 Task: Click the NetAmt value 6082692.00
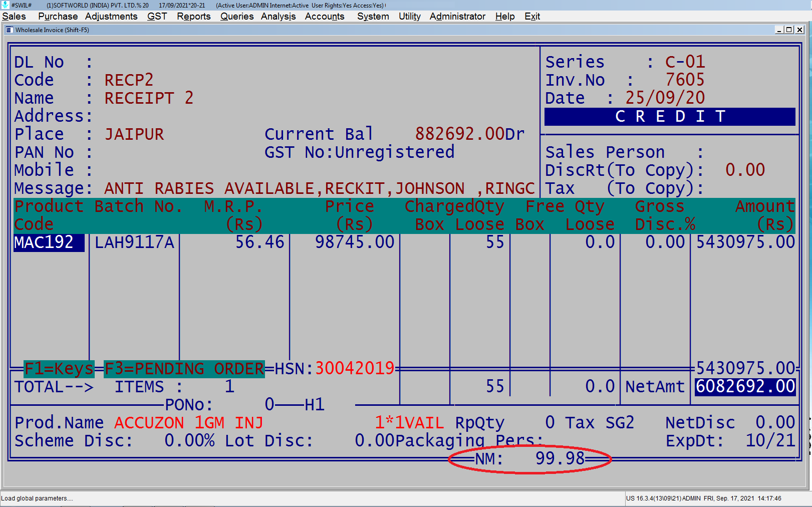(745, 387)
